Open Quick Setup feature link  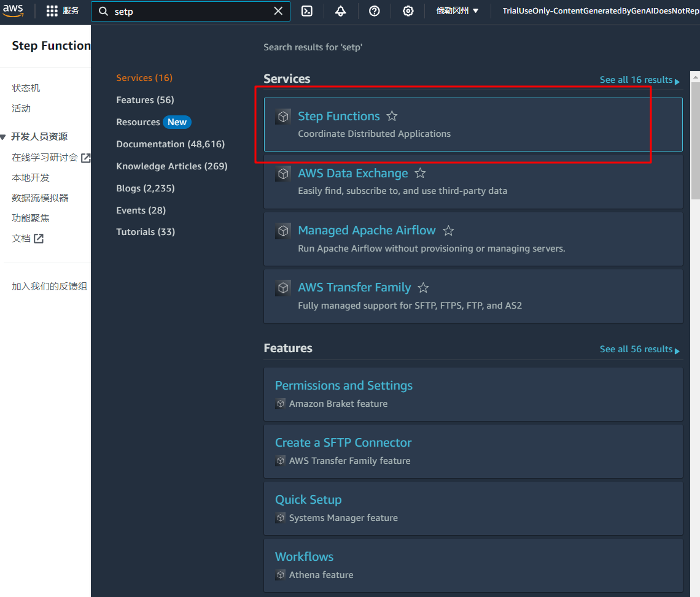(308, 499)
